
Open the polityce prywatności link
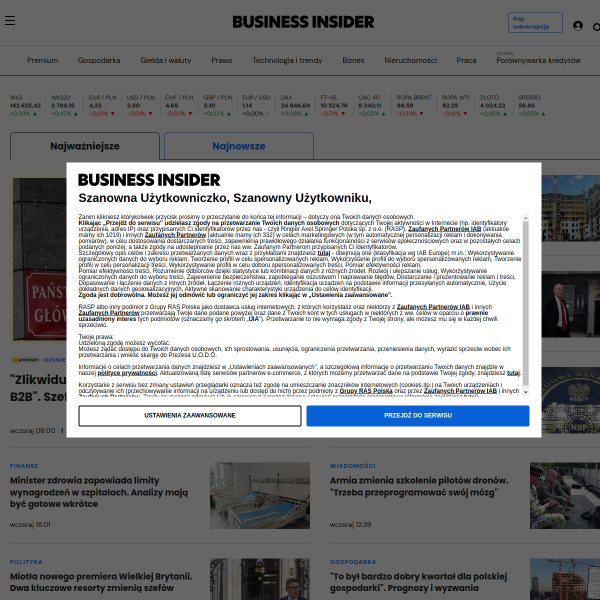tap(127, 373)
